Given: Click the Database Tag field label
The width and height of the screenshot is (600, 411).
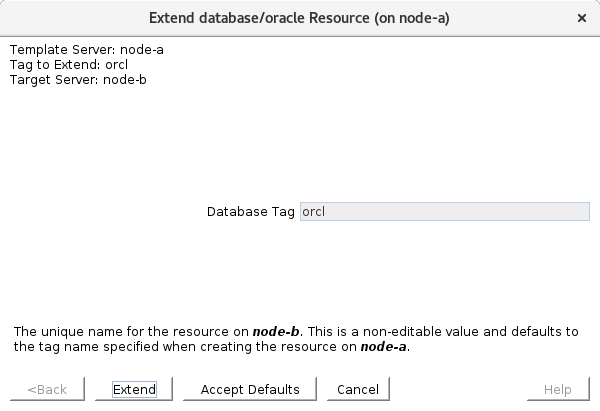Looking at the screenshot, I should point(250,212).
